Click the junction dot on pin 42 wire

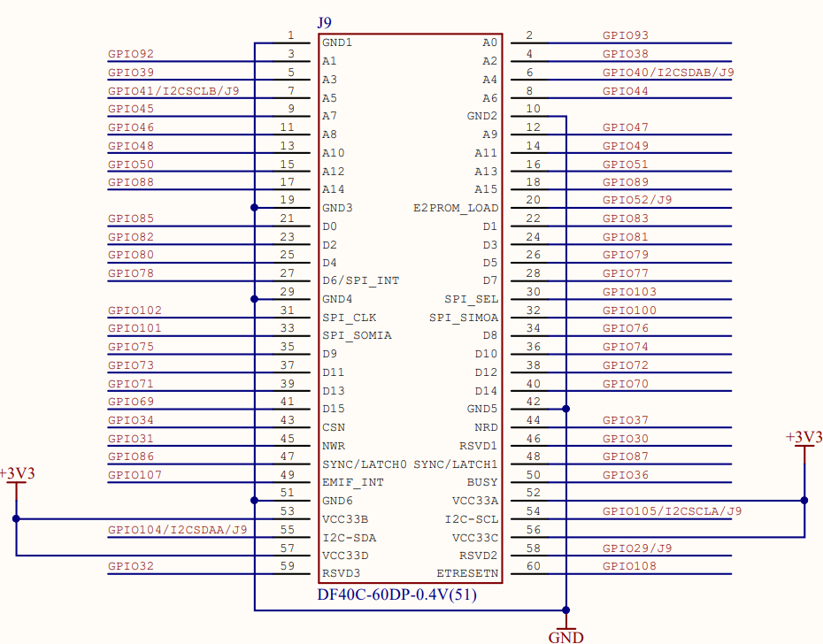point(565,409)
